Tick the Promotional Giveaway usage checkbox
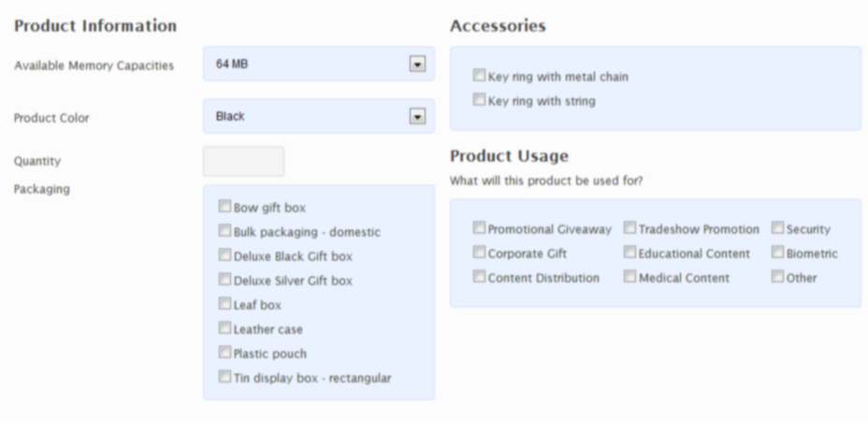 (x=479, y=228)
